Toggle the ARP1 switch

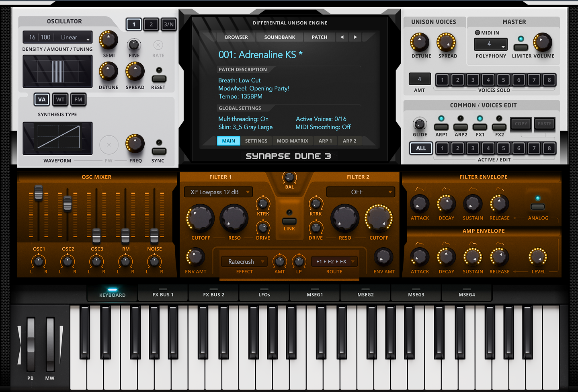[x=441, y=127]
